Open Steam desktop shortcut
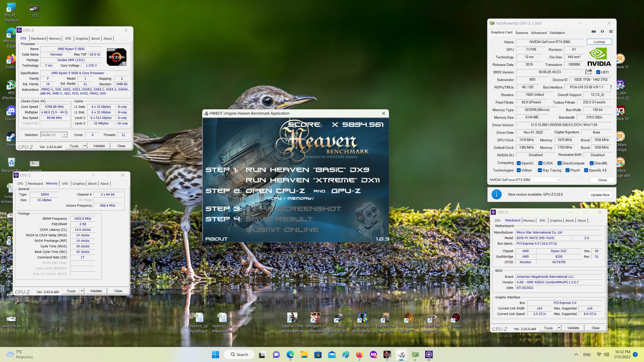This screenshot has height=362, width=644. [11, 139]
